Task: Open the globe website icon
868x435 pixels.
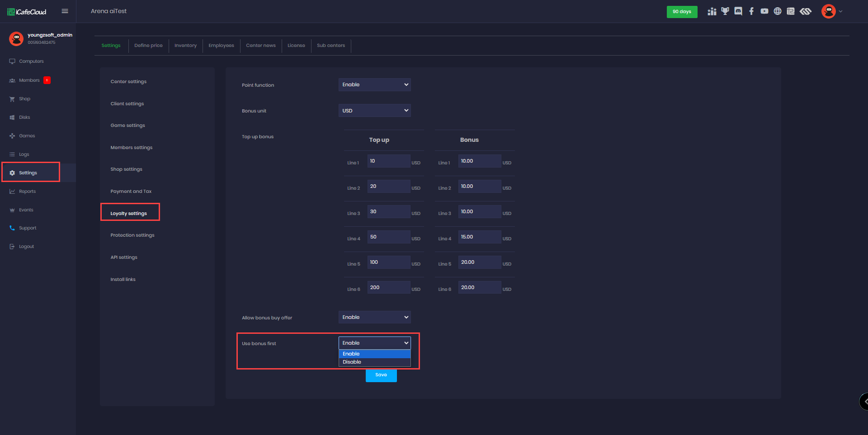Action: 778,11
